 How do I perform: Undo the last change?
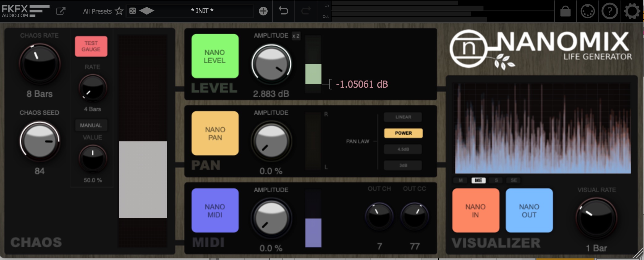pos(283,11)
